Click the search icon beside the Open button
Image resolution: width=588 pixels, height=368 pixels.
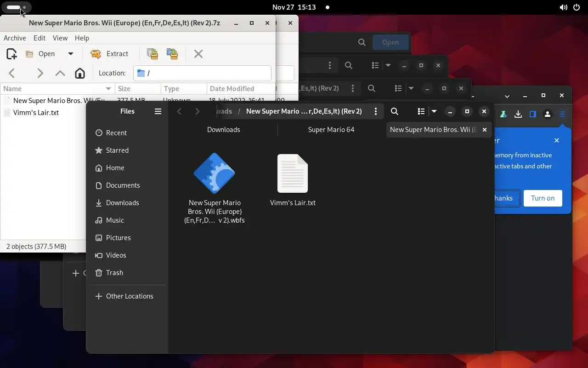pos(362,42)
